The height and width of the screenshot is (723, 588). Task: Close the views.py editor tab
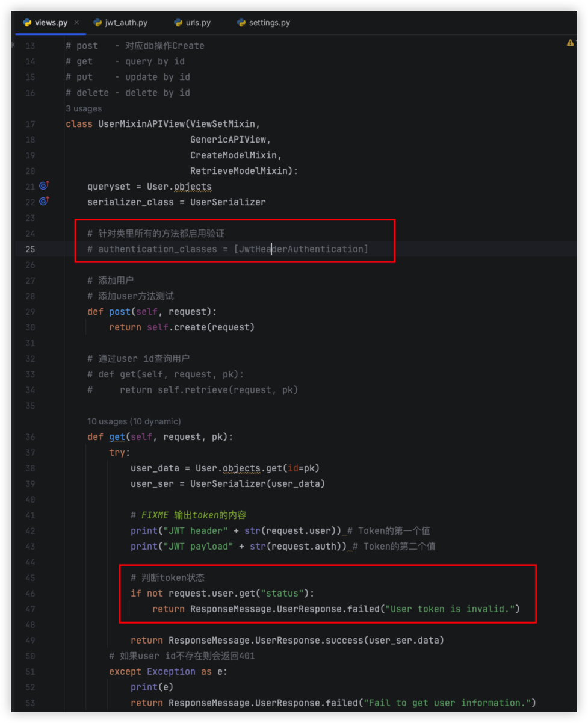[76, 23]
